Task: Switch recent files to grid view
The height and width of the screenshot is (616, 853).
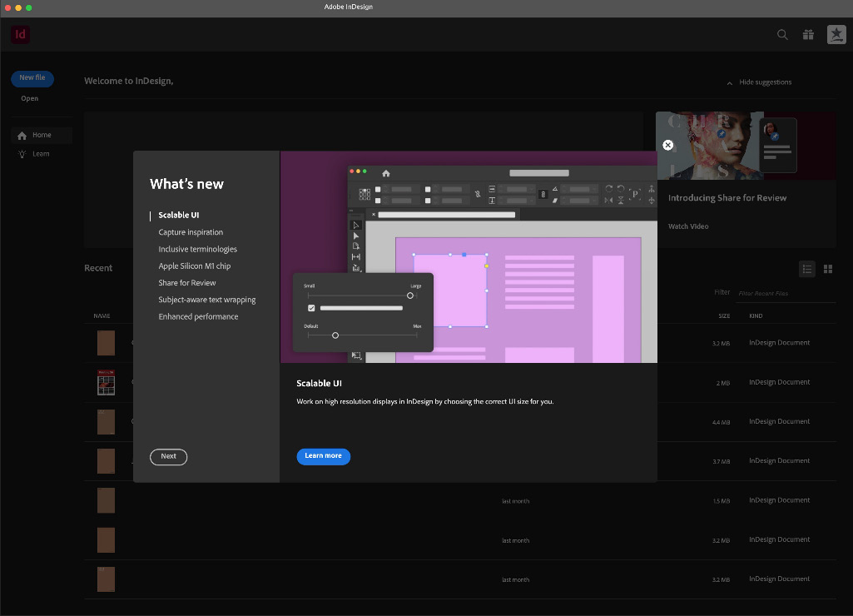Action: 828,269
